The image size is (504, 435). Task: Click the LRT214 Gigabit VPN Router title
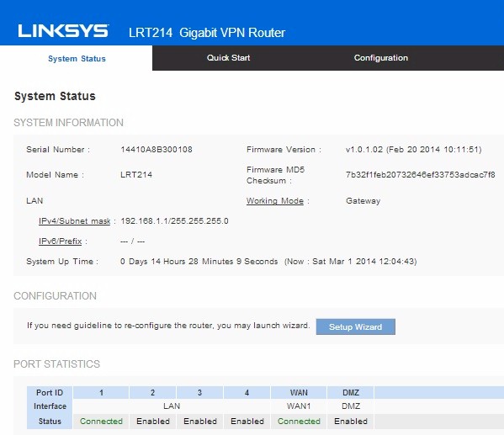tap(207, 33)
